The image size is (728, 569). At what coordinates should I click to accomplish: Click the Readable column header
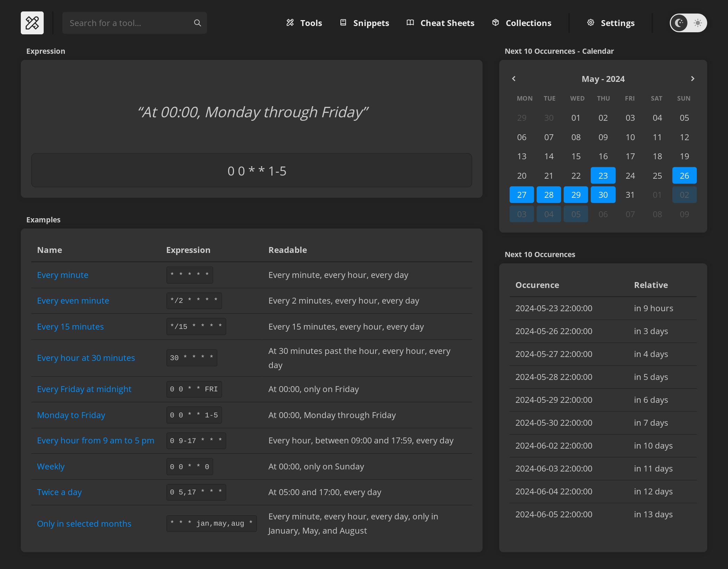pyautogui.click(x=287, y=250)
